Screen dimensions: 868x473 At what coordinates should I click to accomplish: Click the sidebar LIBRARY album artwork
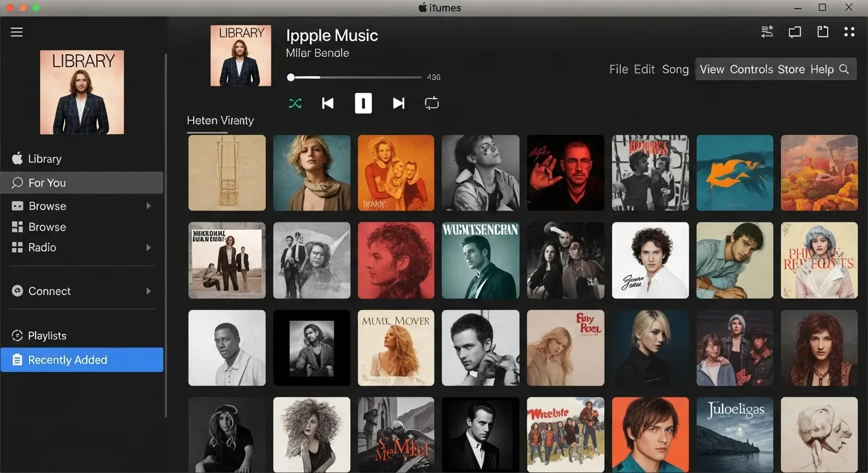pyautogui.click(x=82, y=92)
